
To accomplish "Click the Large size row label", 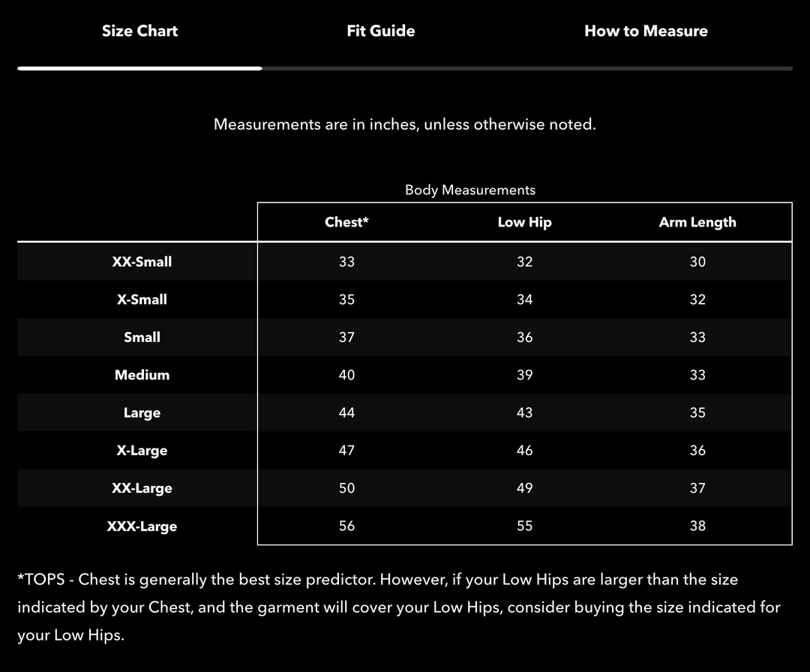I will (142, 412).
